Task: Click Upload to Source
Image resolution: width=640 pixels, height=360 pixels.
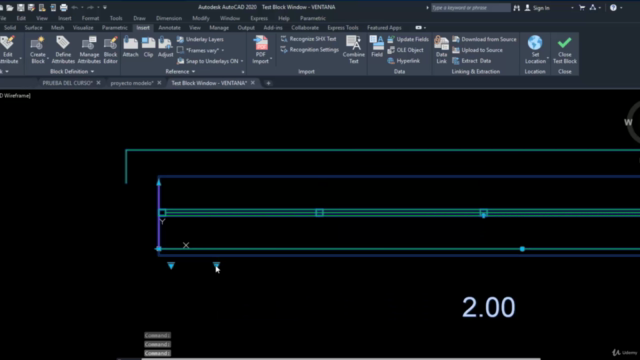Action: tap(477, 50)
